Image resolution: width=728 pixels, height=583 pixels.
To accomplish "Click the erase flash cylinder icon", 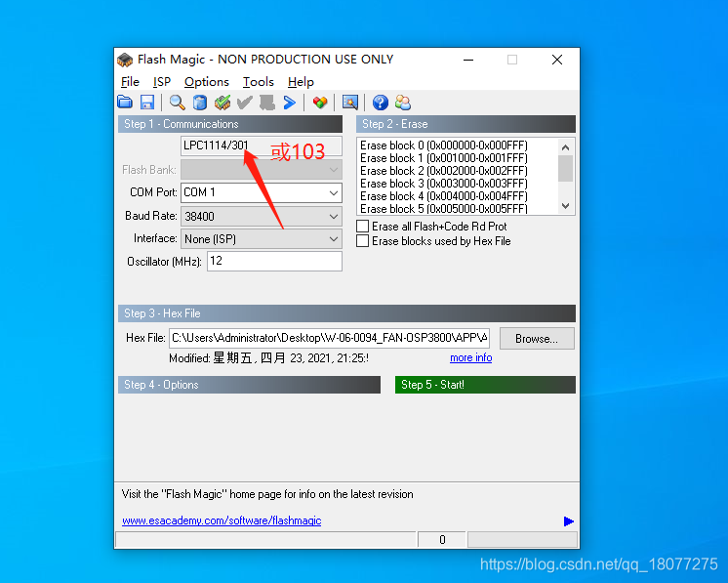I will point(200,103).
